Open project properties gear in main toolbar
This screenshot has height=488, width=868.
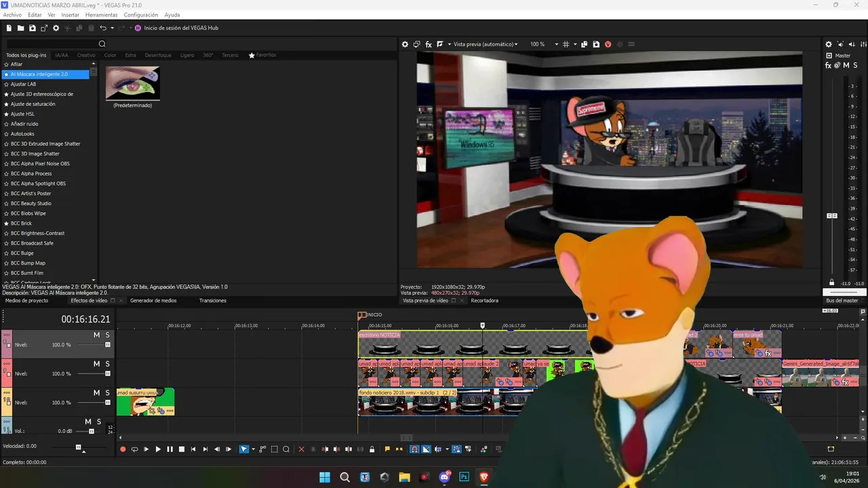(56, 28)
